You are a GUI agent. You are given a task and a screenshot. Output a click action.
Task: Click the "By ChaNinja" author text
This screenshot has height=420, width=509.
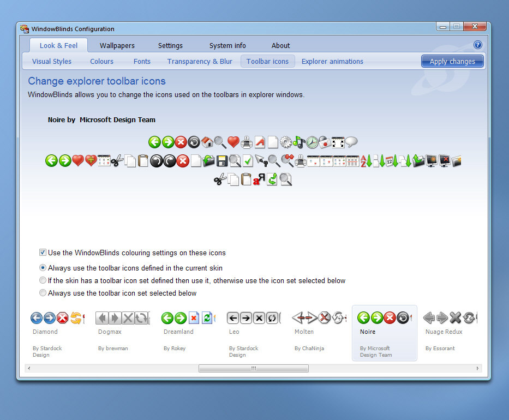pyautogui.click(x=309, y=348)
